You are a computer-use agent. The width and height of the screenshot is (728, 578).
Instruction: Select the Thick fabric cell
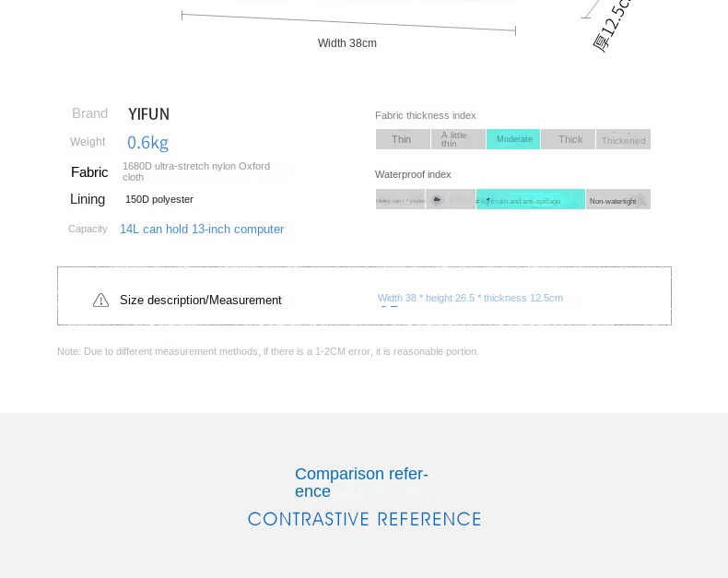click(569, 139)
